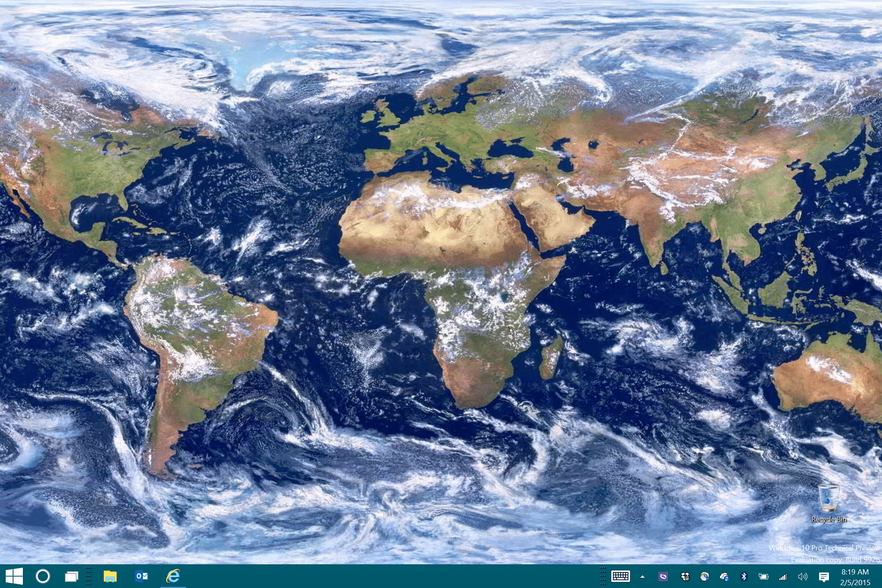Check battery power status icon
The height and width of the screenshot is (588, 882).
point(763,577)
